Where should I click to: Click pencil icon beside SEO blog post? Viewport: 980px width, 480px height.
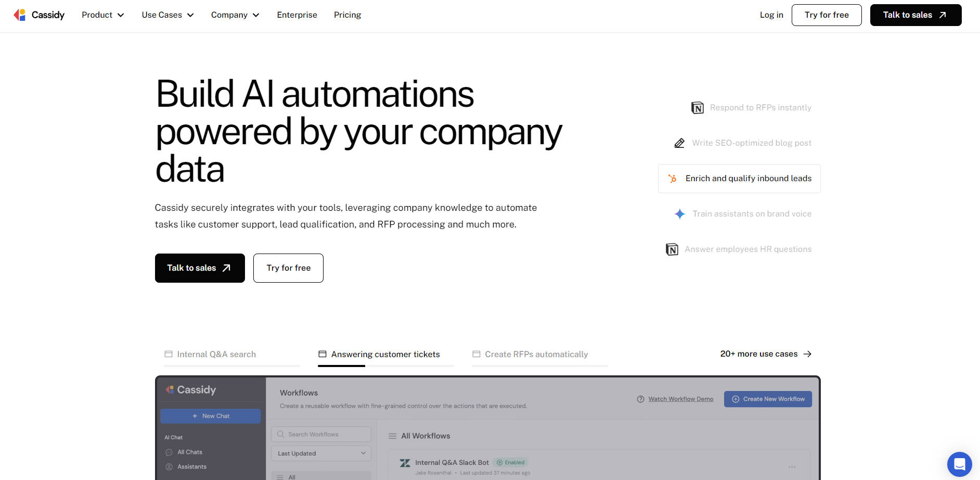click(679, 143)
